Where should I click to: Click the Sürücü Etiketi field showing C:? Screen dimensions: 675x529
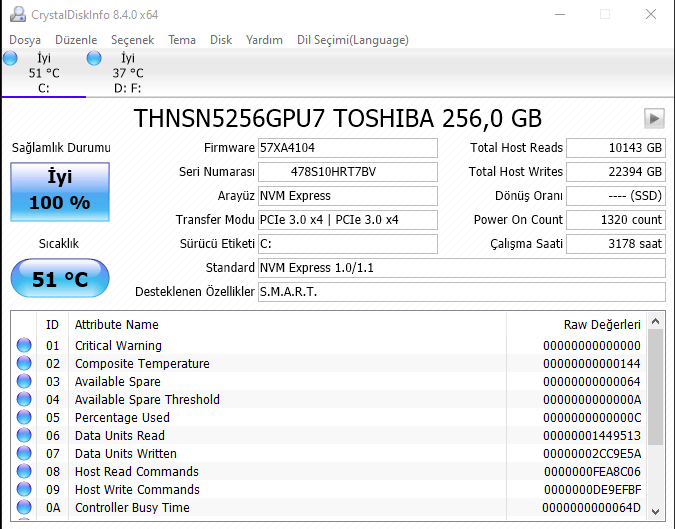[348, 244]
